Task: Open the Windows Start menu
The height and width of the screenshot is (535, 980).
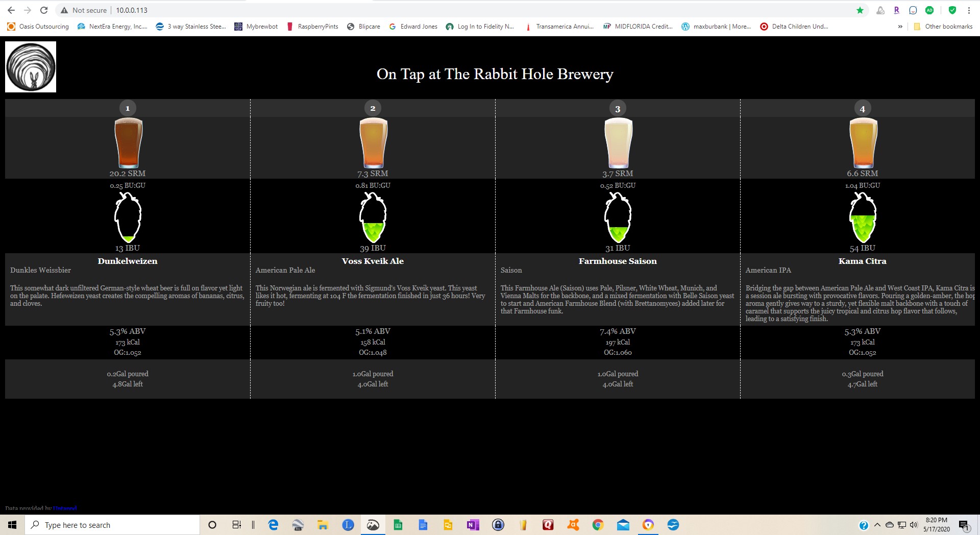Action: 12,525
